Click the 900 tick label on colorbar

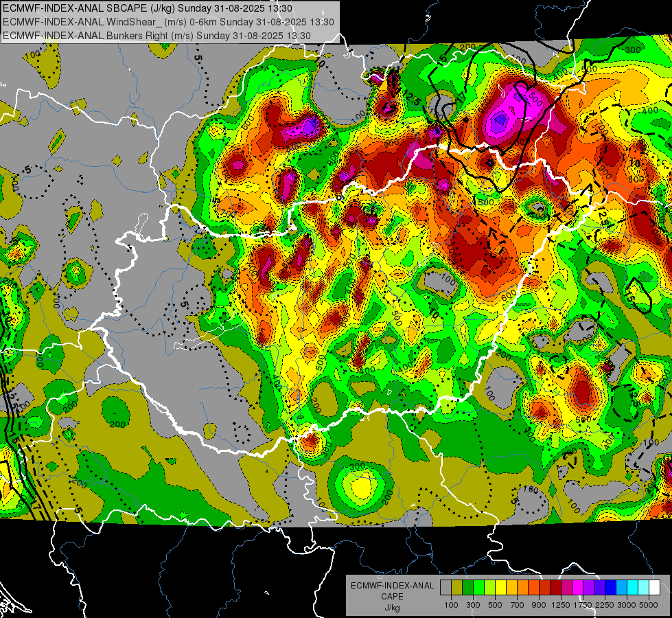[539, 605]
